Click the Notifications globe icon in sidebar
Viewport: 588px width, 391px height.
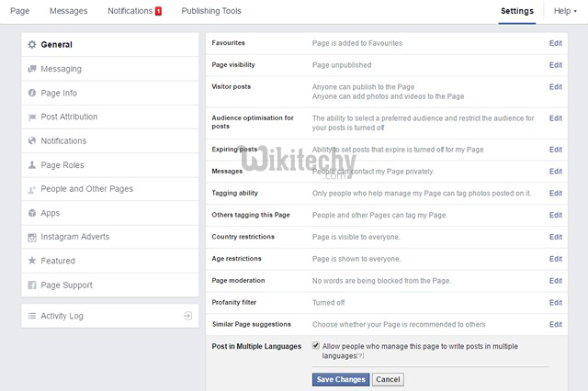32,141
